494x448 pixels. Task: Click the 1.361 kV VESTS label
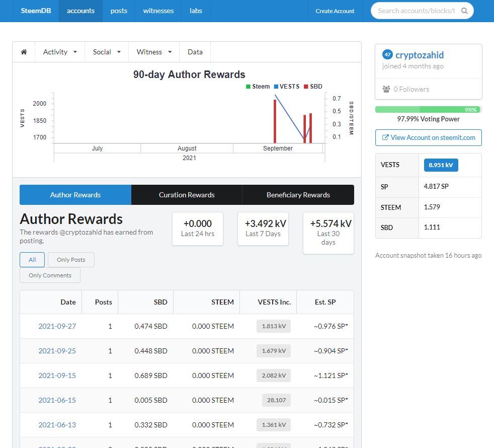(274, 425)
